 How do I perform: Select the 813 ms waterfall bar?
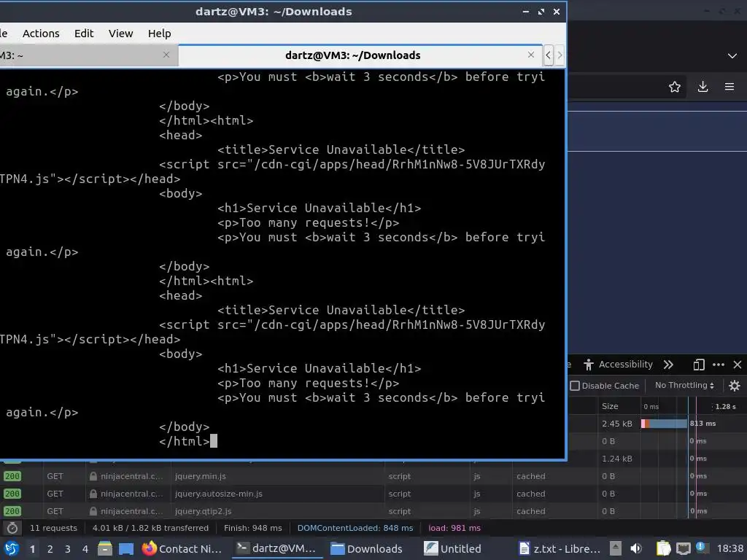pyautogui.click(x=665, y=424)
